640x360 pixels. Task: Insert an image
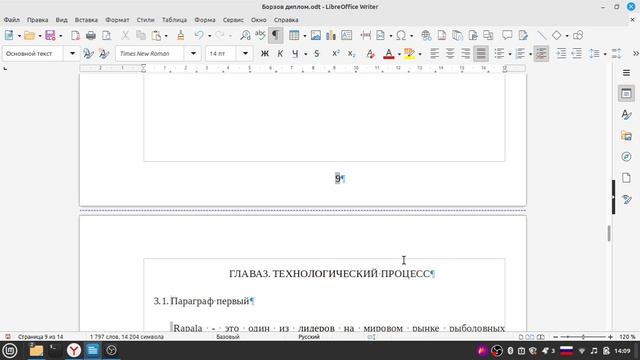pos(316,36)
